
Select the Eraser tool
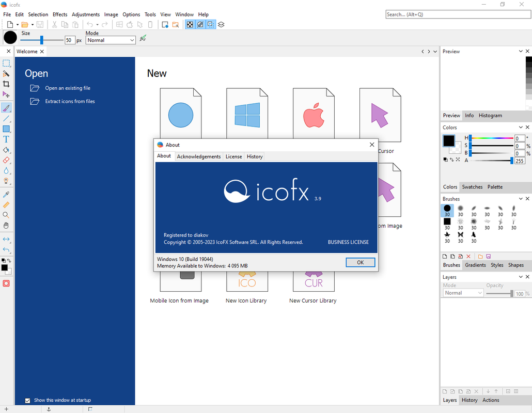[6, 160]
